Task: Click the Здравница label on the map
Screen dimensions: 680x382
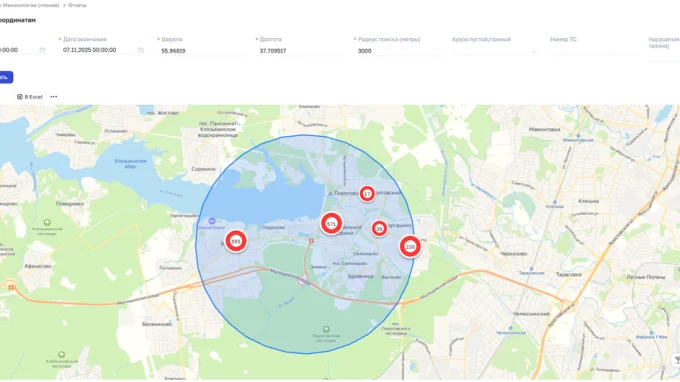Action: click(360, 276)
